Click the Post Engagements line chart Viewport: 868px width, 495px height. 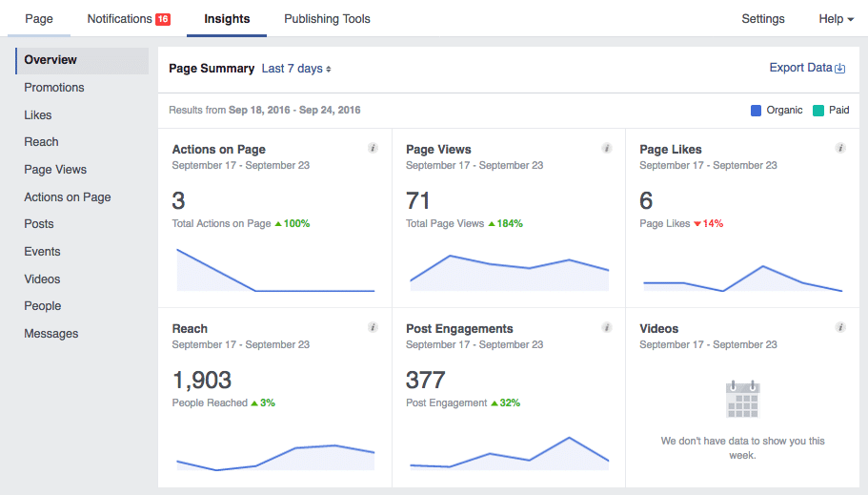click(510, 453)
